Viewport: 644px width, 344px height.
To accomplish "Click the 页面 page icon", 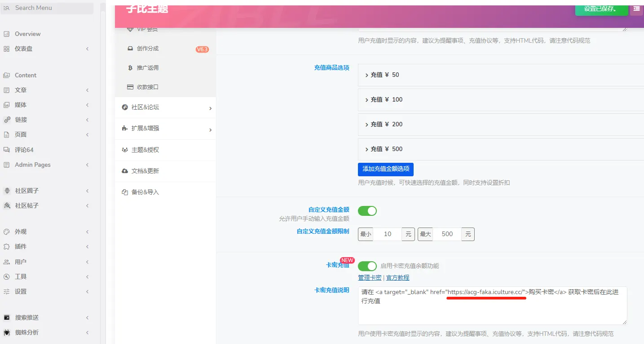I will pos(6,134).
